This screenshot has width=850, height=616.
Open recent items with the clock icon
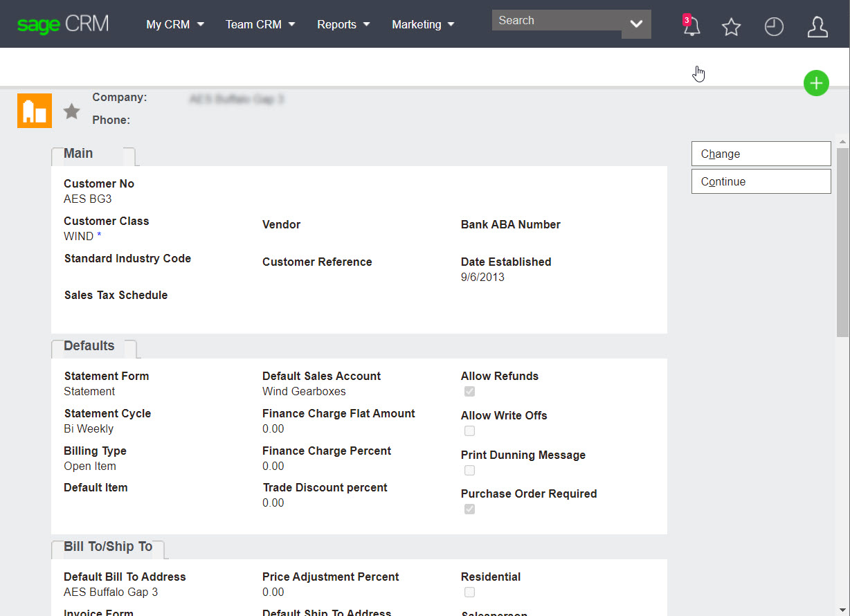coord(774,27)
